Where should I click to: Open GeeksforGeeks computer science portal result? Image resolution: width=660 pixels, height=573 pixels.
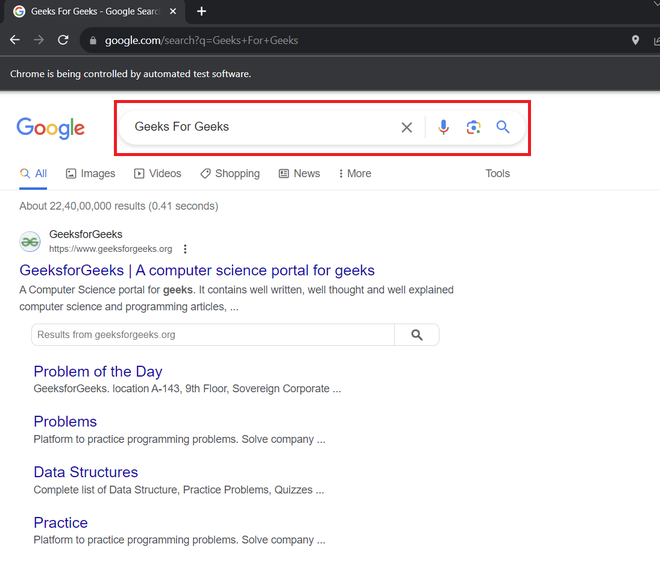197,270
